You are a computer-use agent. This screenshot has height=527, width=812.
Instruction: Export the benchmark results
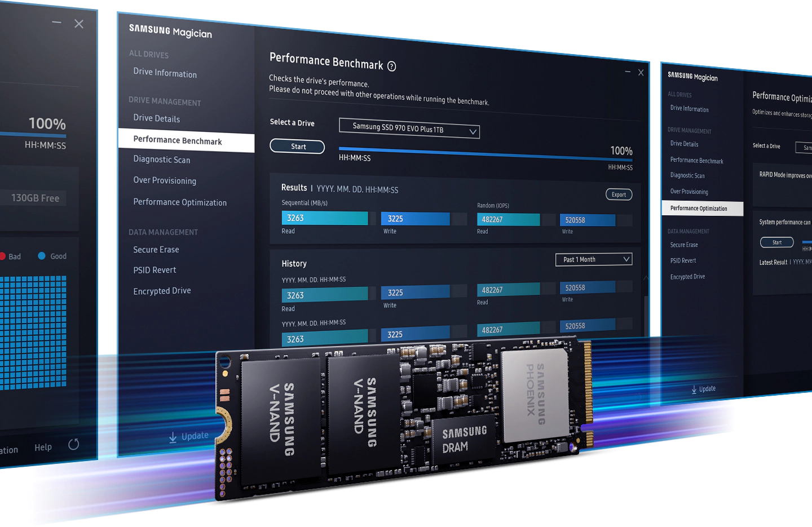tap(619, 194)
